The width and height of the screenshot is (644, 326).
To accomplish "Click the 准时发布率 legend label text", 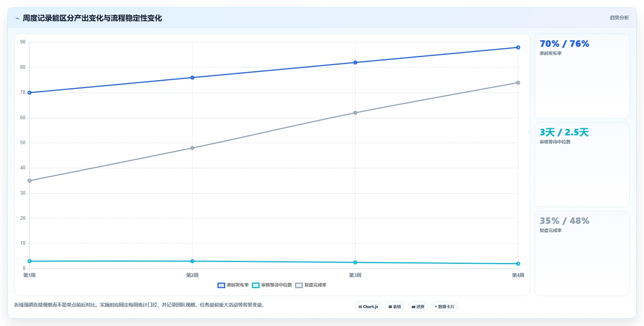I will pos(238,285).
